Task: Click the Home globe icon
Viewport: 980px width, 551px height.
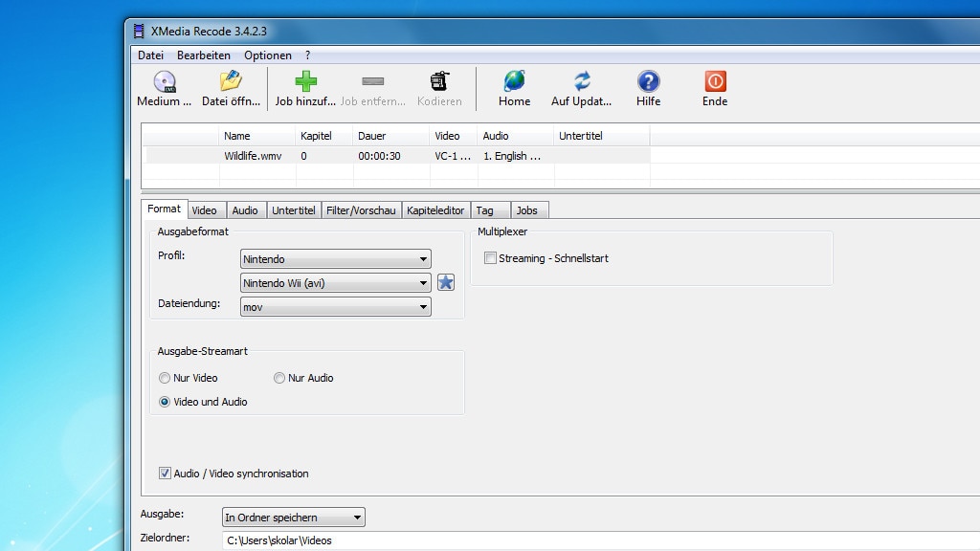Action: point(514,82)
